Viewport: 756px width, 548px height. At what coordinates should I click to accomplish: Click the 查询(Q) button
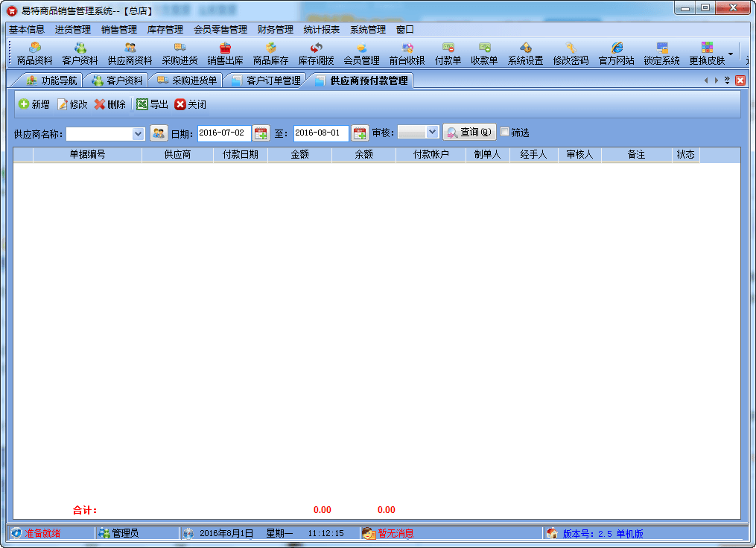tap(469, 132)
